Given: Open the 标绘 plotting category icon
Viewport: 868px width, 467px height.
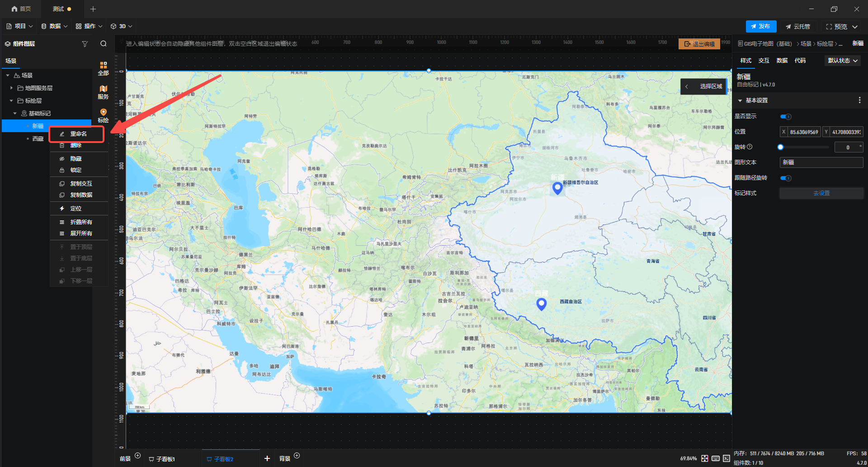Looking at the screenshot, I should pos(104,115).
